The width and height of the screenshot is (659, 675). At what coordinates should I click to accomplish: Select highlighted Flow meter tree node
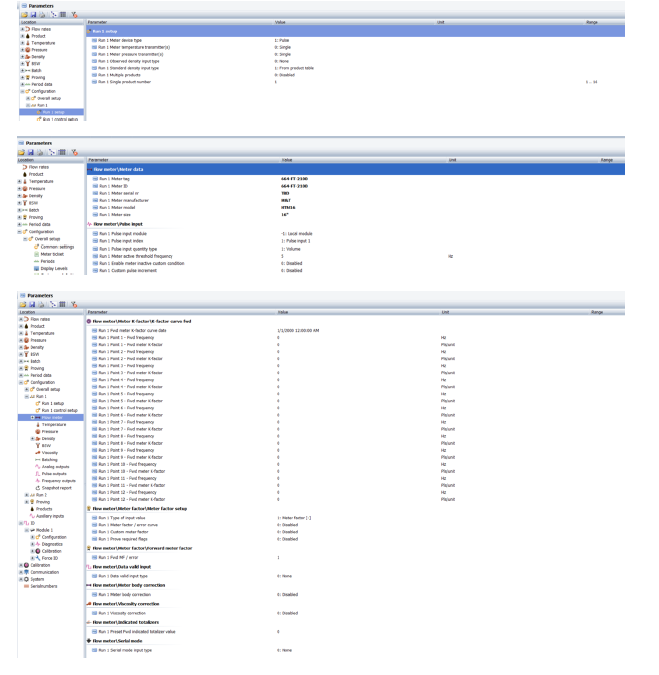[x=52, y=418]
